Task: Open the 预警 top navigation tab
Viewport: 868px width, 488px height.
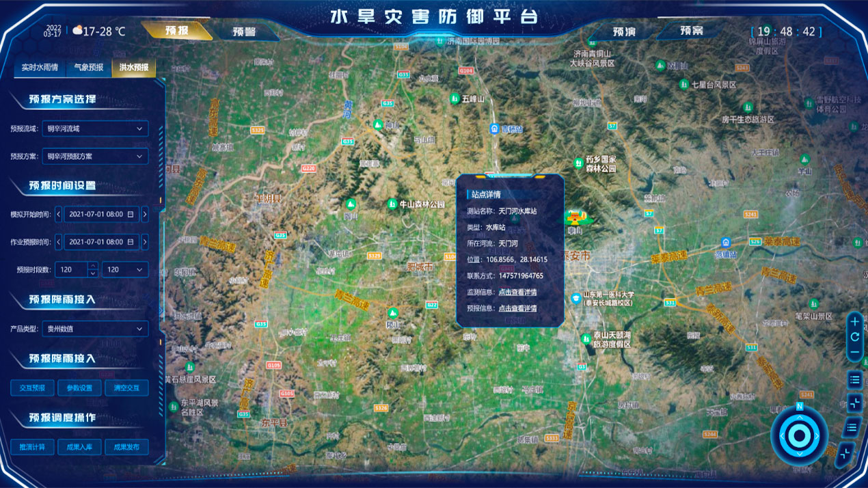Action: coord(243,31)
